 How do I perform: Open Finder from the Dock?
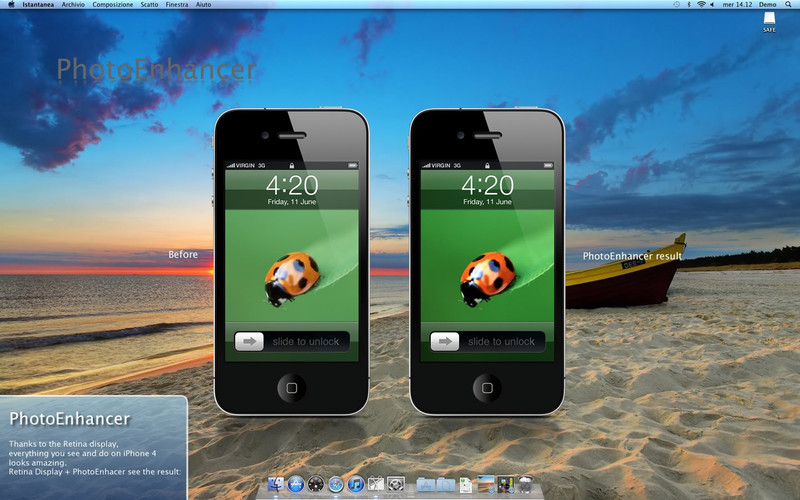coord(276,484)
